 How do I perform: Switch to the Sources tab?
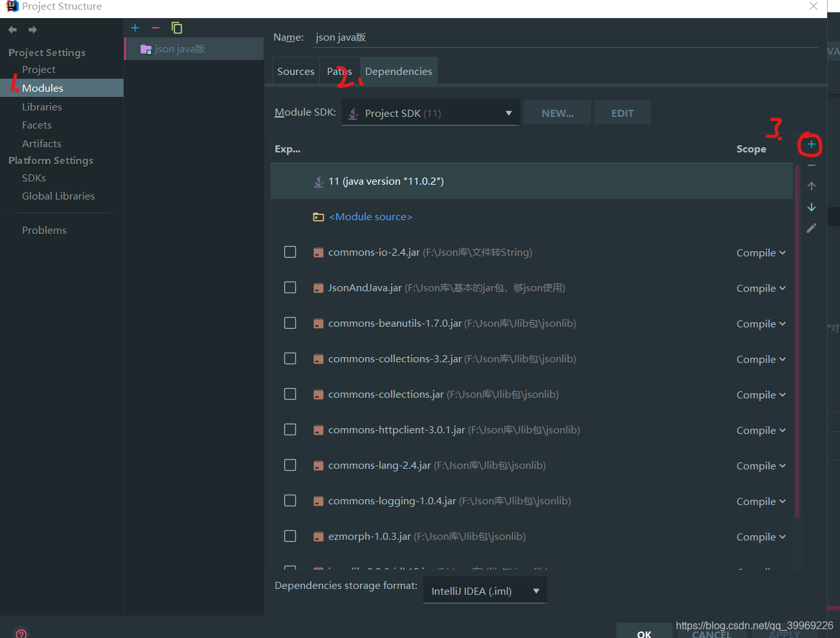pyautogui.click(x=296, y=71)
